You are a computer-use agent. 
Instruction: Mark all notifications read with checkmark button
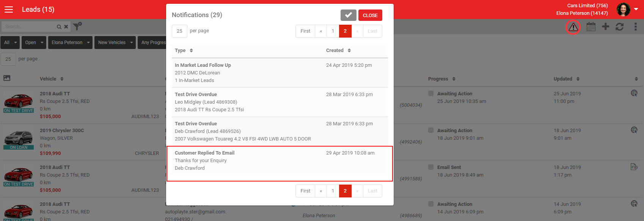(x=349, y=15)
